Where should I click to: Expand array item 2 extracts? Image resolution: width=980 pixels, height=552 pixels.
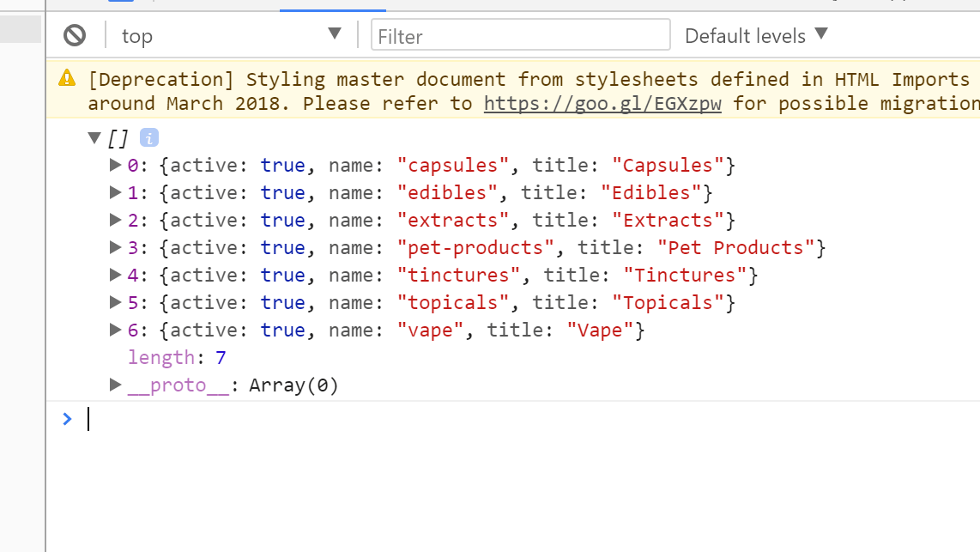(x=115, y=220)
